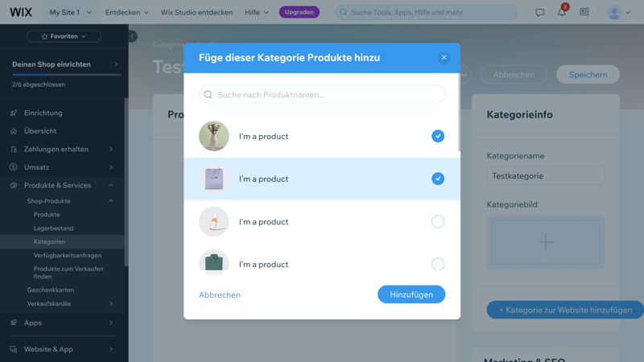Collapse the sidebar with arrow icon

[132, 36]
